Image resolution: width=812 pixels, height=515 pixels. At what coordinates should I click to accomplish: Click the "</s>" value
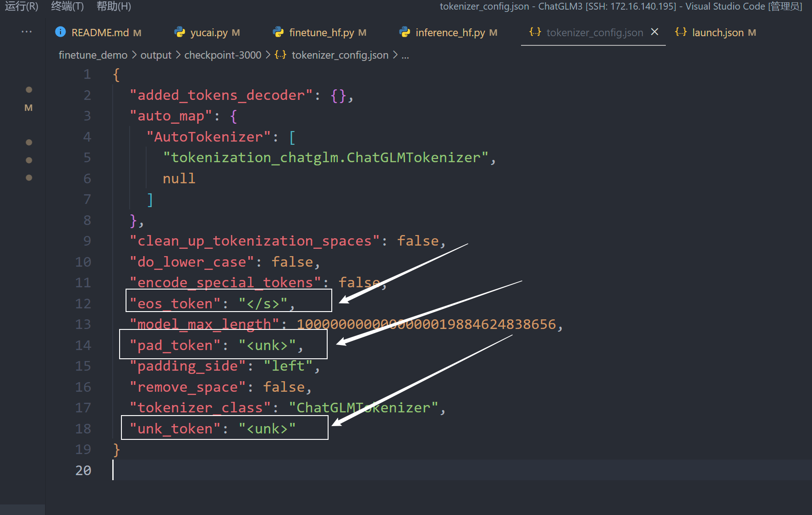click(x=263, y=303)
